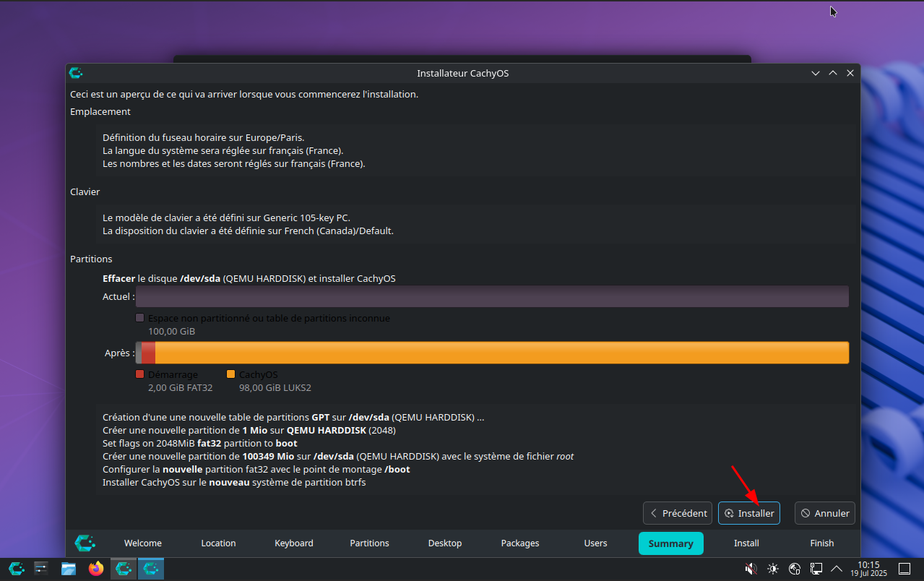Select the Users step in the installer
The width and height of the screenshot is (924, 581).
[x=595, y=543]
